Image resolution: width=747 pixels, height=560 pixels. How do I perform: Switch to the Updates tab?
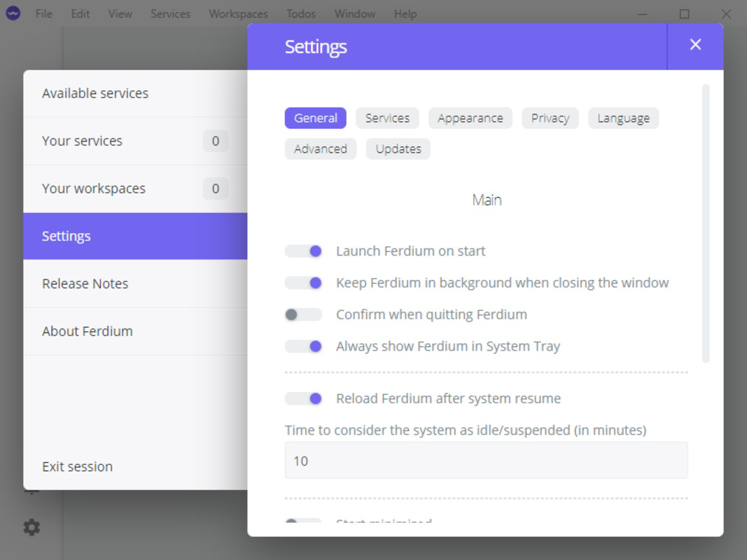pyautogui.click(x=398, y=149)
